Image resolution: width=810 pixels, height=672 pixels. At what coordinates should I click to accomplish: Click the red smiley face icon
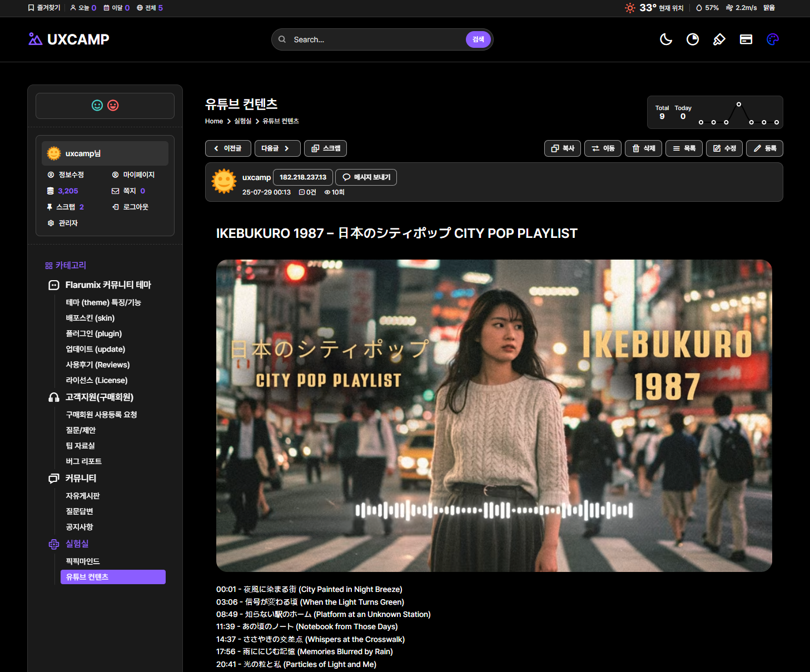coord(113,106)
